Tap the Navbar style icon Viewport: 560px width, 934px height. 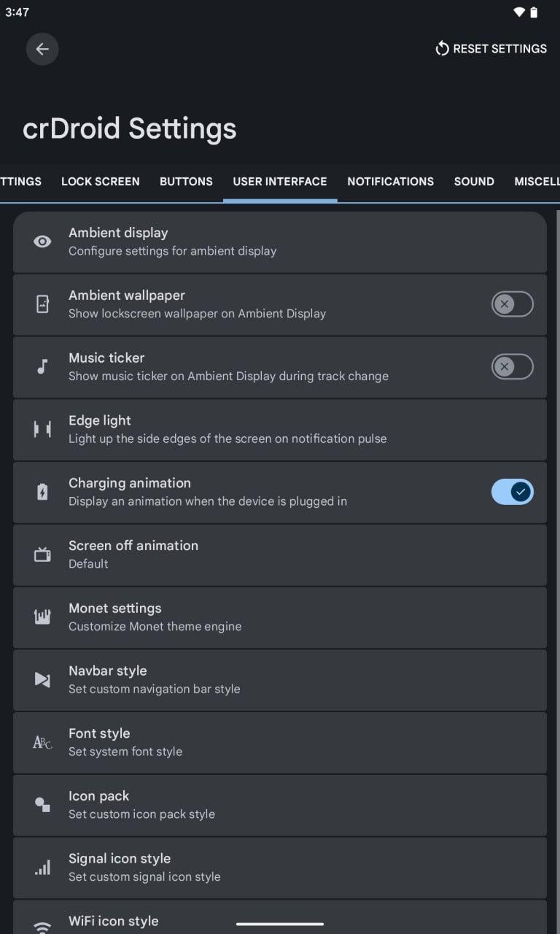(x=42, y=679)
